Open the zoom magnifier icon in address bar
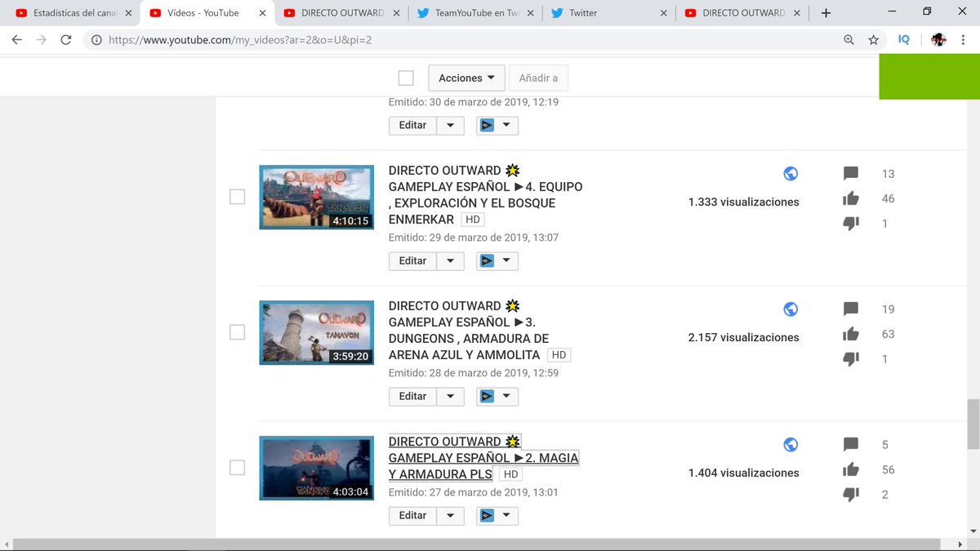 [849, 39]
